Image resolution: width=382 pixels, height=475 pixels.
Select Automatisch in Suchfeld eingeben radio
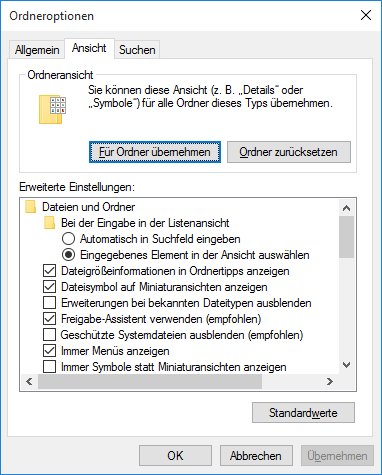pos(68,239)
